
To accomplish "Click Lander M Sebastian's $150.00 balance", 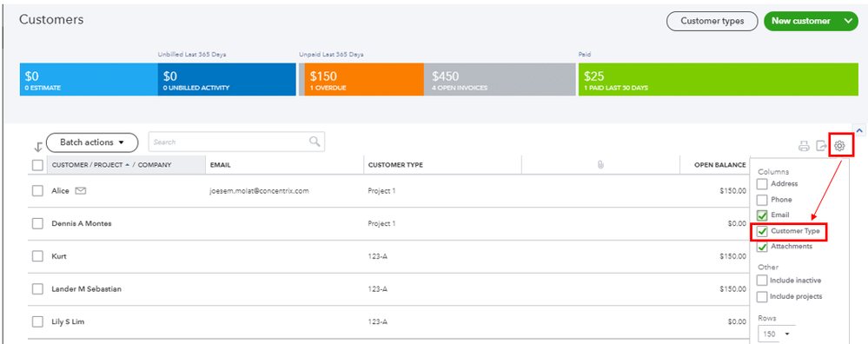I will [x=732, y=289].
